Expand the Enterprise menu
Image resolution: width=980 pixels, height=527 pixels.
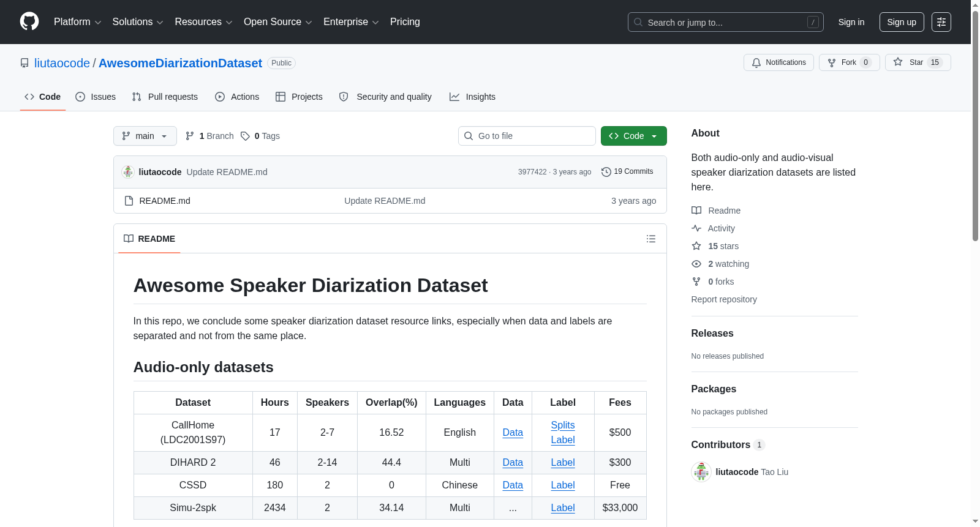click(351, 22)
